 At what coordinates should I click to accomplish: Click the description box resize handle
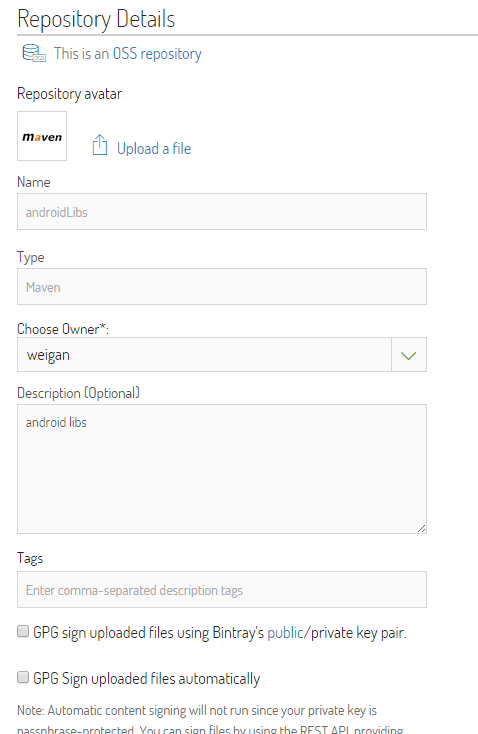421,528
